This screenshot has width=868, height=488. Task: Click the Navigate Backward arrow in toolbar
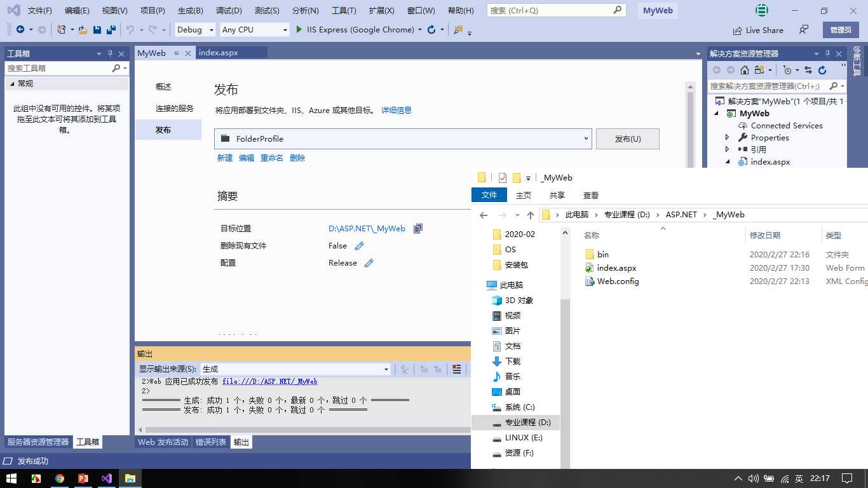tap(20, 29)
